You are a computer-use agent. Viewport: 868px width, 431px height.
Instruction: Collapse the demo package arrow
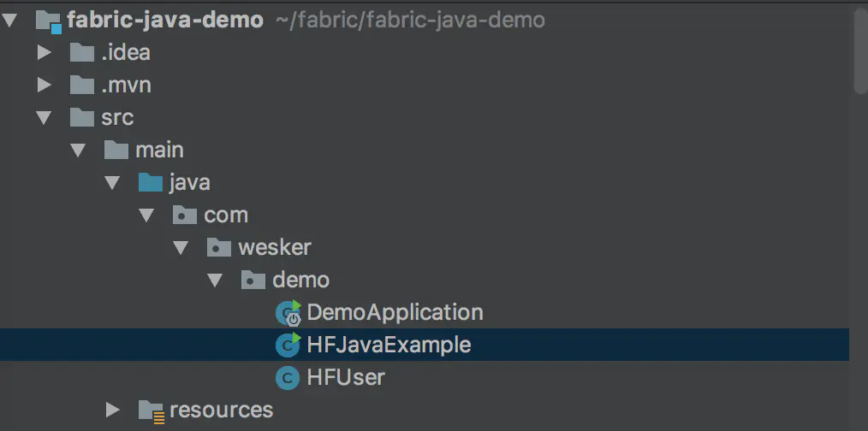tap(215, 280)
